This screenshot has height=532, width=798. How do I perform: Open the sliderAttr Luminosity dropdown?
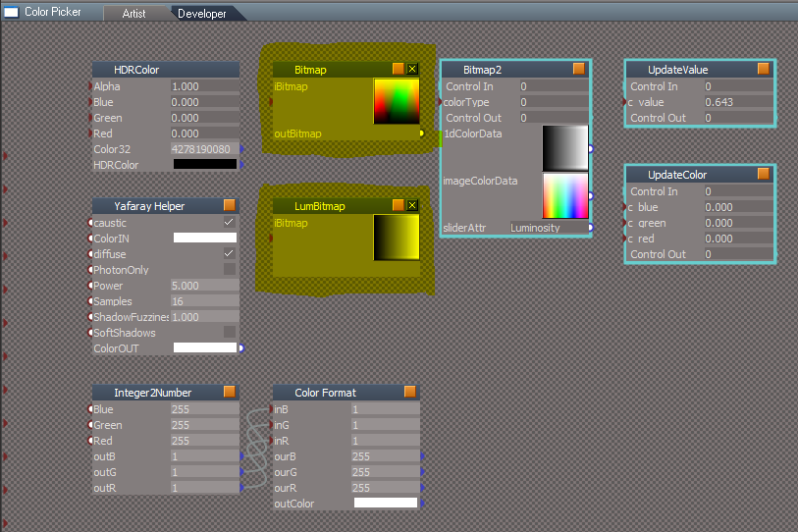549,228
